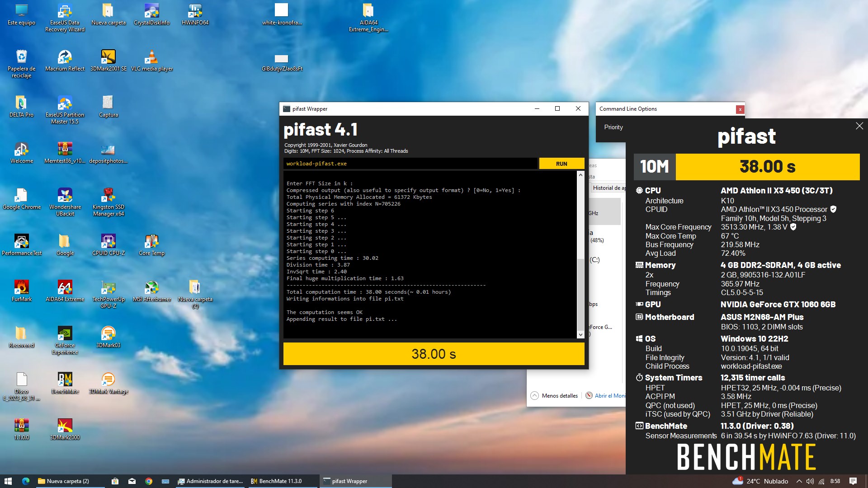
Task: Click workload-pifast.exe command field
Action: (410, 164)
